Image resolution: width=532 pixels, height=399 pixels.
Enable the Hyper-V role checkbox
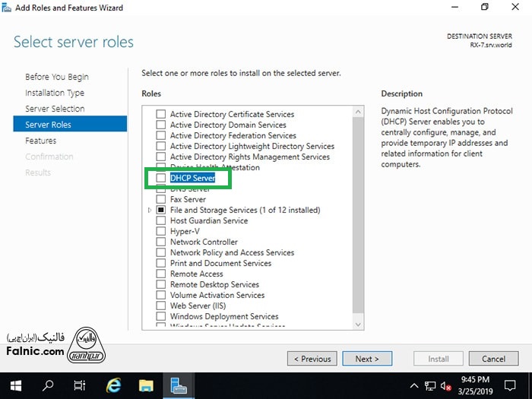coord(160,231)
